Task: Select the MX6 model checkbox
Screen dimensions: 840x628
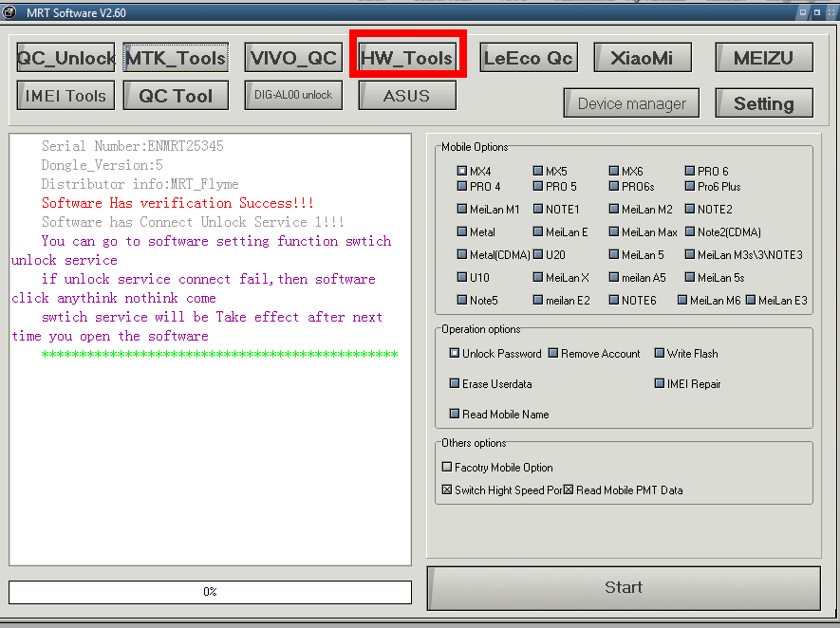Action: coord(614,171)
